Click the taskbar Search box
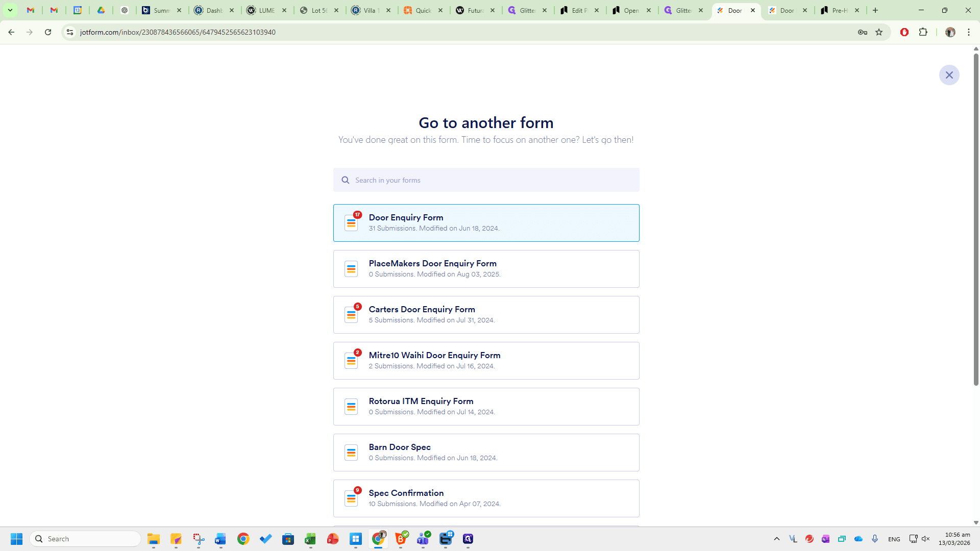This screenshot has width=980, height=551. point(86,539)
